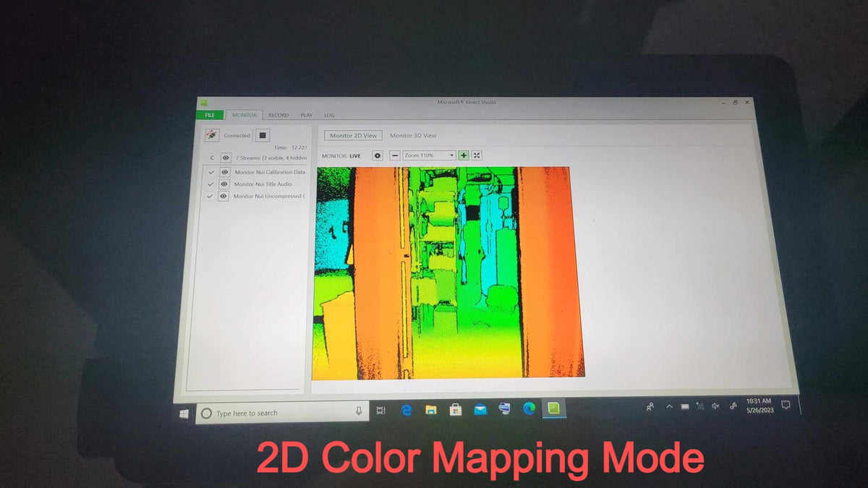Toggle eye for Monitor Nui Uncompressed stream
This screenshot has height=488, width=868.
[224, 196]
